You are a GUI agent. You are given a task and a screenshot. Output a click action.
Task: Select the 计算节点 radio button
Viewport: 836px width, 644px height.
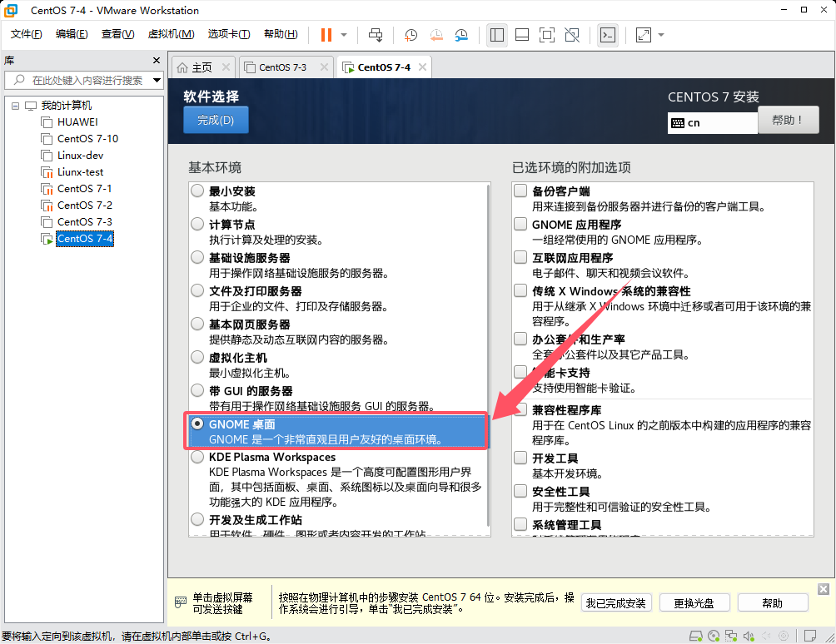point(197,224)
